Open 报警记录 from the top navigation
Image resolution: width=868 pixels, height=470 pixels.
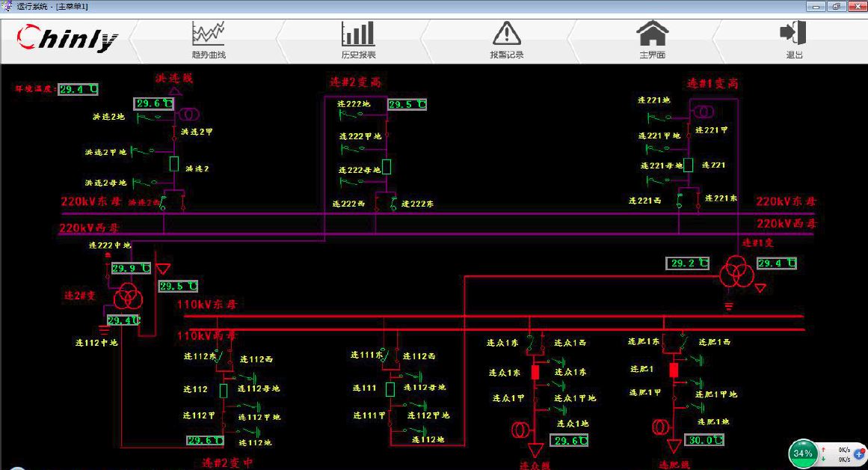(x=506, y=55)
